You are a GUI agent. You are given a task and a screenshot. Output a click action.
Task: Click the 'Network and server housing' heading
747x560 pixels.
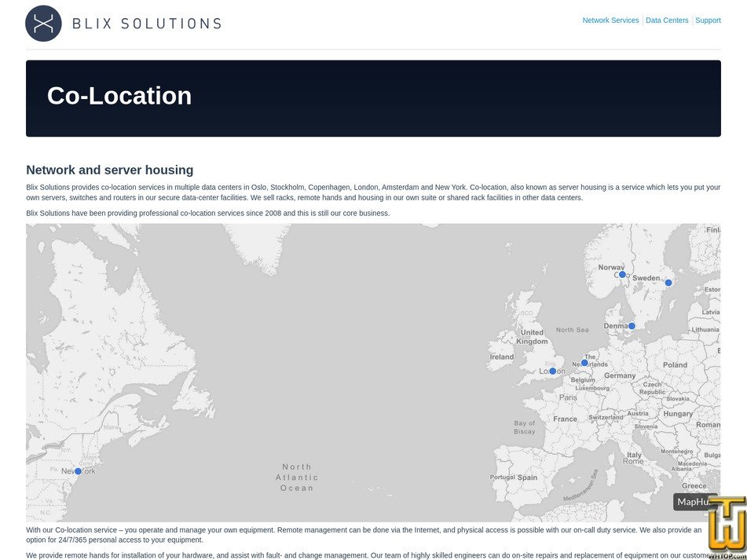pos(109,170)
